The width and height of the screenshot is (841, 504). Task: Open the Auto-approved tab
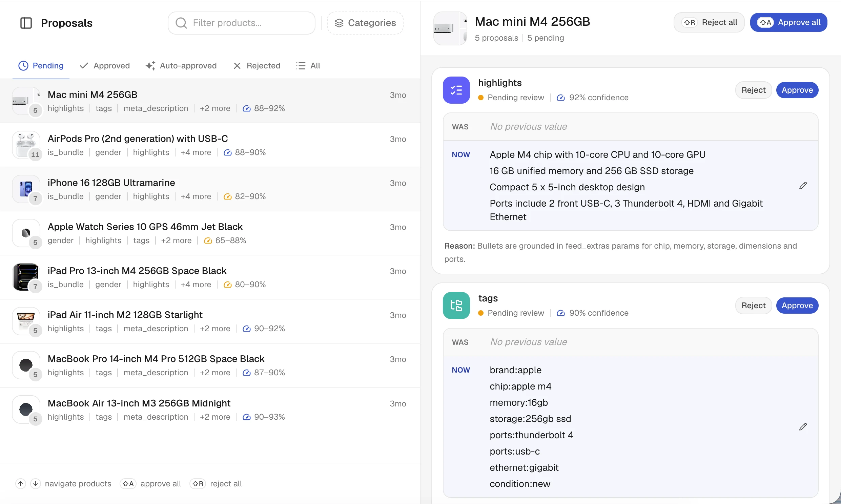tap(181, 66)
